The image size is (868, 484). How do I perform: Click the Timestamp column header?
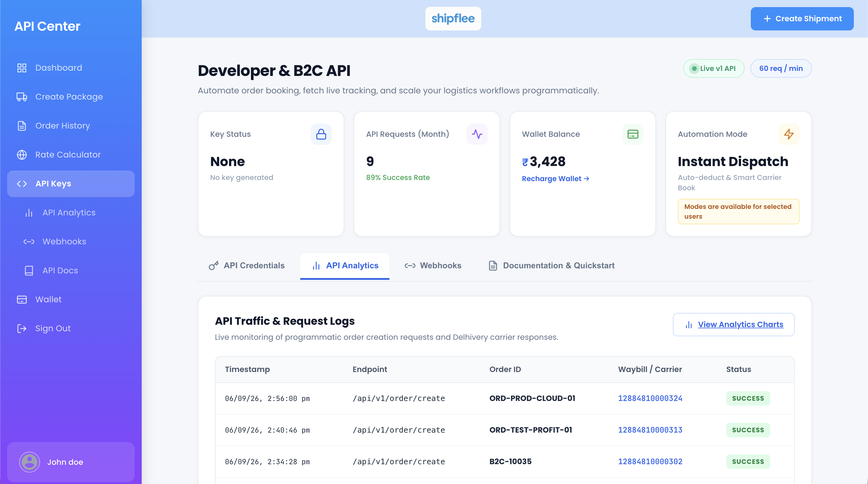(247, 370)
